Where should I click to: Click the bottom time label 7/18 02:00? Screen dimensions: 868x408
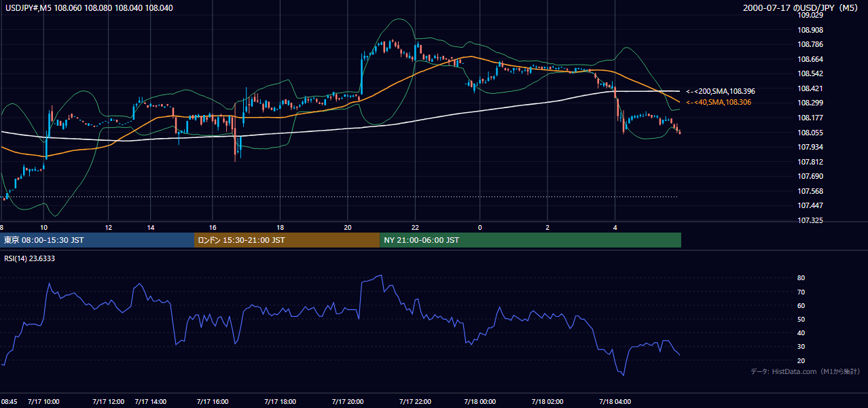click(x=547, y=401)
